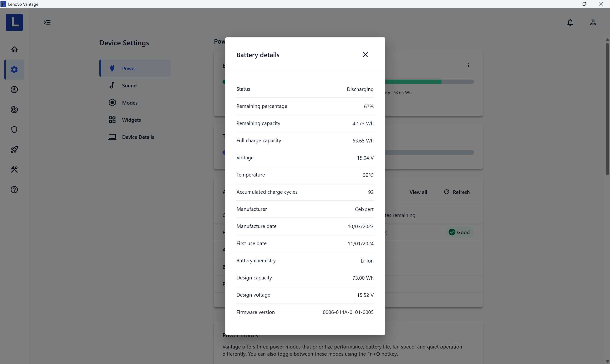
Task: Open the circular scan icon in sidebar
Action: [14, 109]
